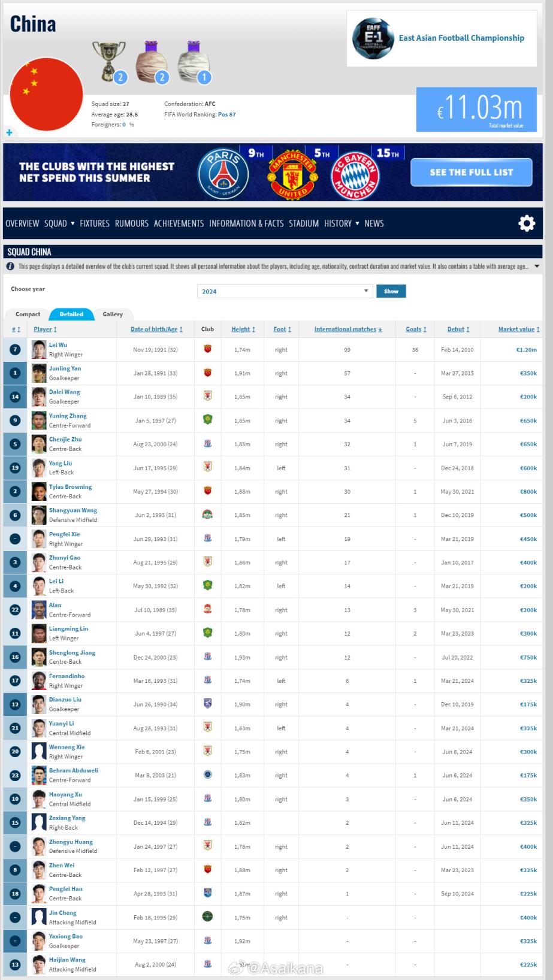This screenshot has height=980, width=553.
Task: Switch to the Gallery view tab
Action: 113,314
